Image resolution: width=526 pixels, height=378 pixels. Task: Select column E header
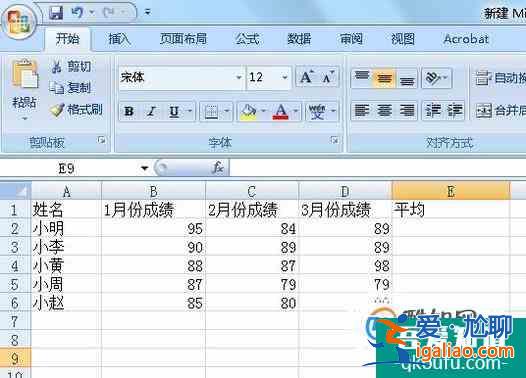click(451, 192)
